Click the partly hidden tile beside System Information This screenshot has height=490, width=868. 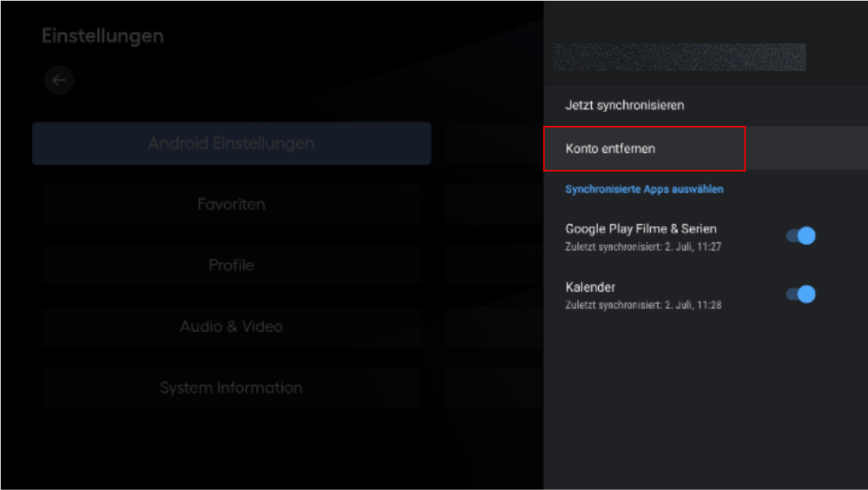[x=495, y=387]
